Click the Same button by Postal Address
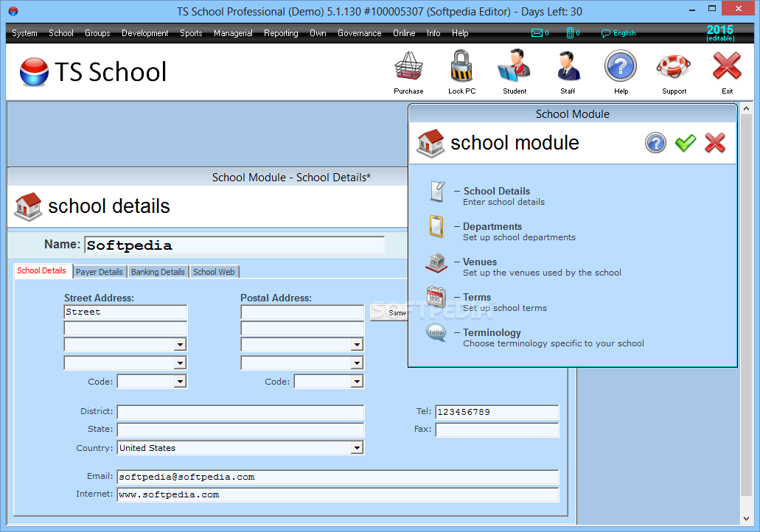This screenshot has height=532, width=760. coord(389,312)
